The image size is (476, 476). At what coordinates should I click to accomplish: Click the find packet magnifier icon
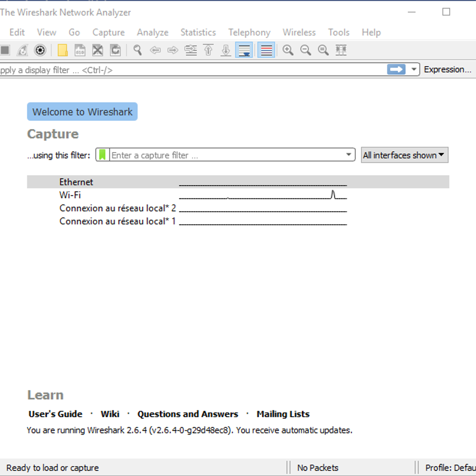tap(138, 50)
